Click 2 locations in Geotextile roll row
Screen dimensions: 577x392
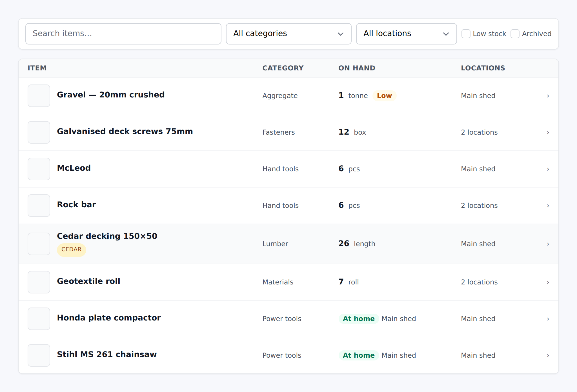(x=479, y=282)
